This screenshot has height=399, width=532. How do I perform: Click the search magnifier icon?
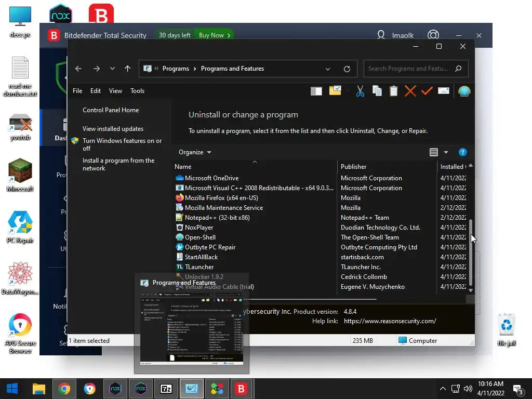click(x=458, y=69)
